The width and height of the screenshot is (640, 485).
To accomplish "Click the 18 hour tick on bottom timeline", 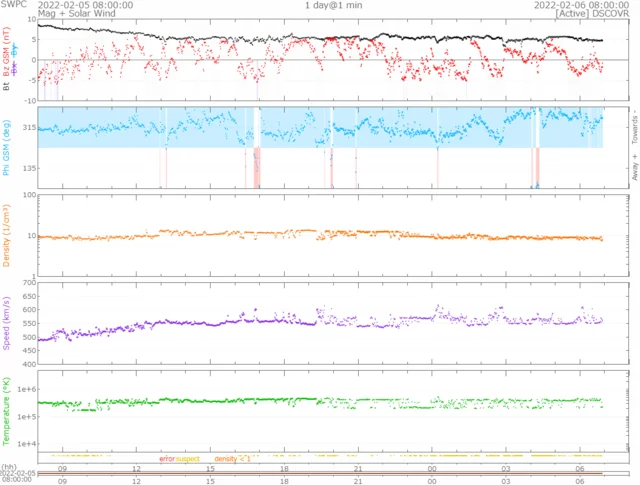I will coord(285,481).
